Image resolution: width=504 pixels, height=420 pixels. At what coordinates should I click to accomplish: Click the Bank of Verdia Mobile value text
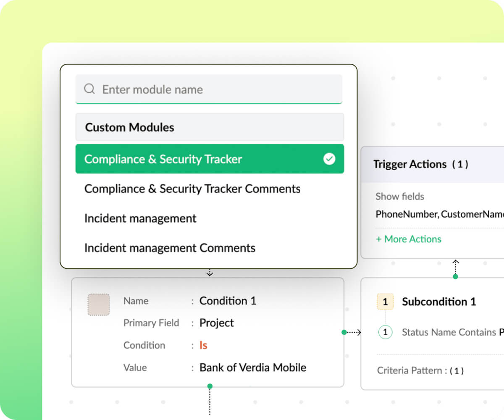[252, 367]
